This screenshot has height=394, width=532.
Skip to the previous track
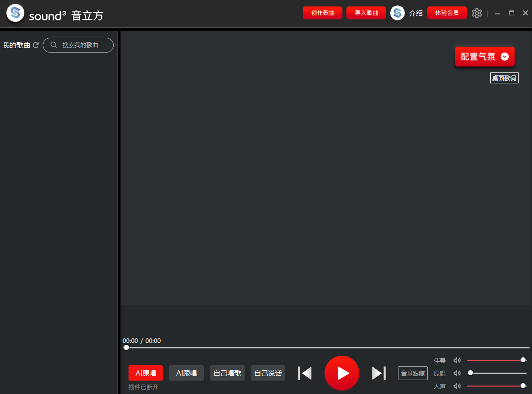[x=305, y=373]
